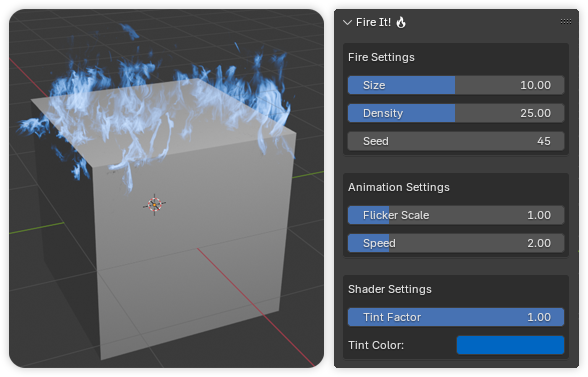Click the flame icon beside Fire It!
This screenshot has width=588, height=377.
tap(401, 22)
